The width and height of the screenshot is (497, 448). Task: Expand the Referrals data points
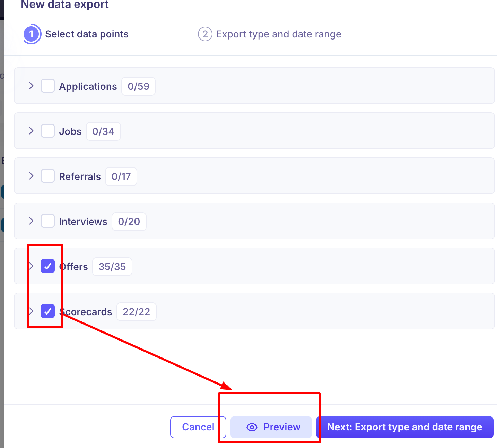(x=31, y=176)
